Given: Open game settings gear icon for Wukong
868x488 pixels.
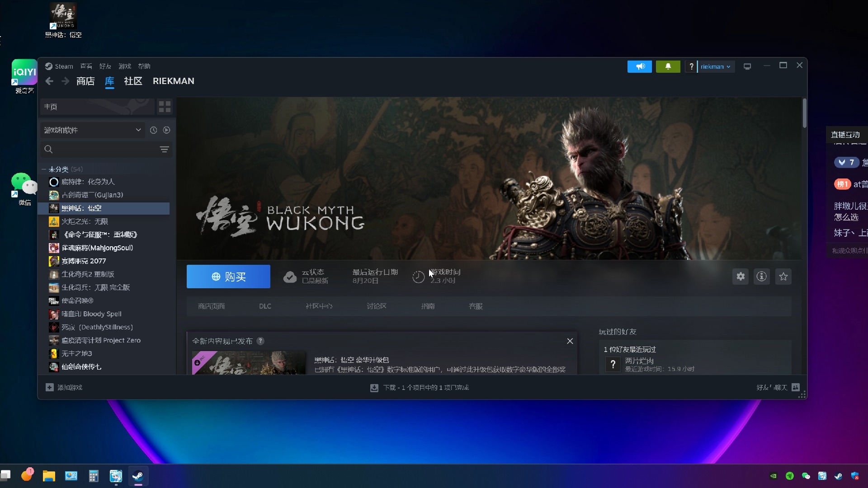Looking at the screenshot, I should 741,277.
